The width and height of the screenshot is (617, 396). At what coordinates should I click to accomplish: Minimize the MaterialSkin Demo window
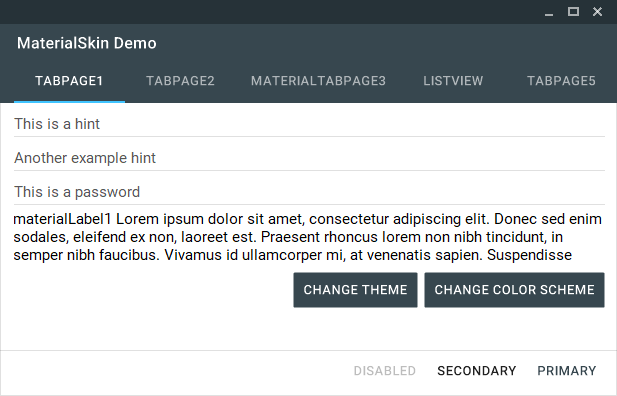(549, 12)
